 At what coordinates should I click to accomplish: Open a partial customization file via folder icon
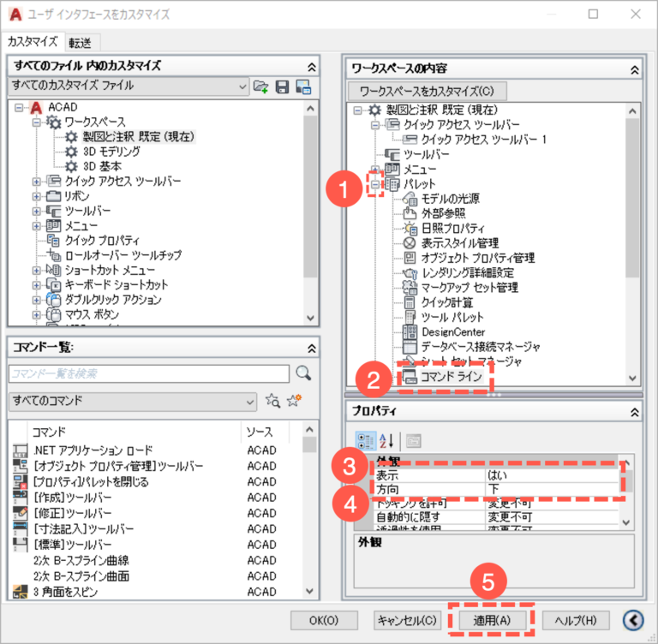[x=260, y=86]
